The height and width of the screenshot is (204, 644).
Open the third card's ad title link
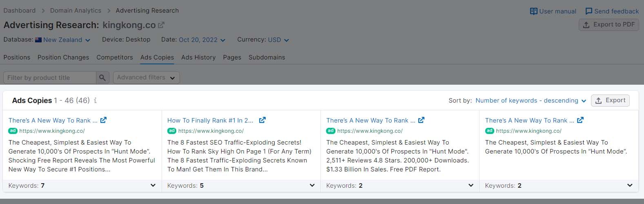pos(371,121)
